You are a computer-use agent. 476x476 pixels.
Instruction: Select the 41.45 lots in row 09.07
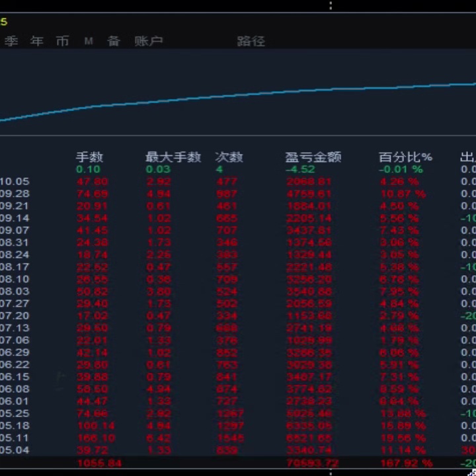(x=92, y=231)
